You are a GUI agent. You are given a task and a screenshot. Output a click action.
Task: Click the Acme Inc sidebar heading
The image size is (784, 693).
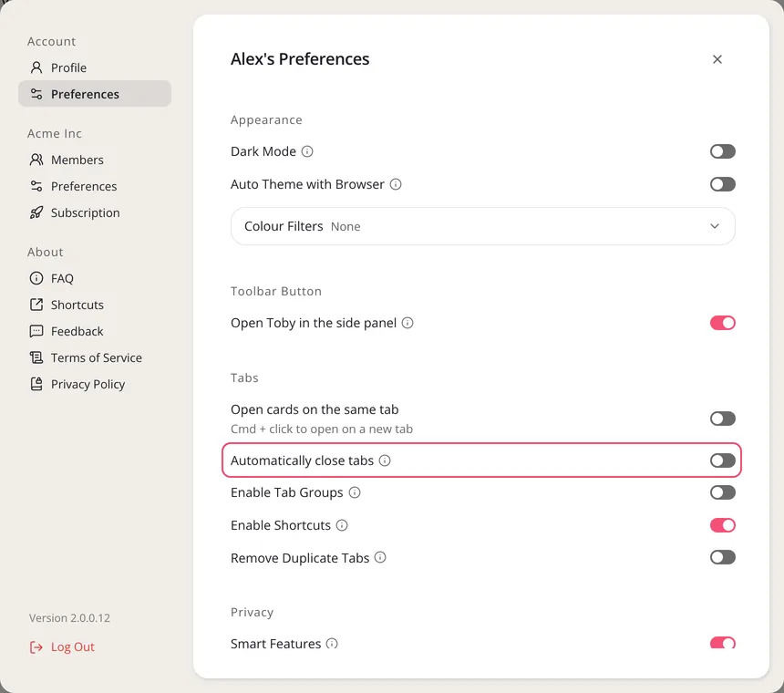click(x=55, y=133)
